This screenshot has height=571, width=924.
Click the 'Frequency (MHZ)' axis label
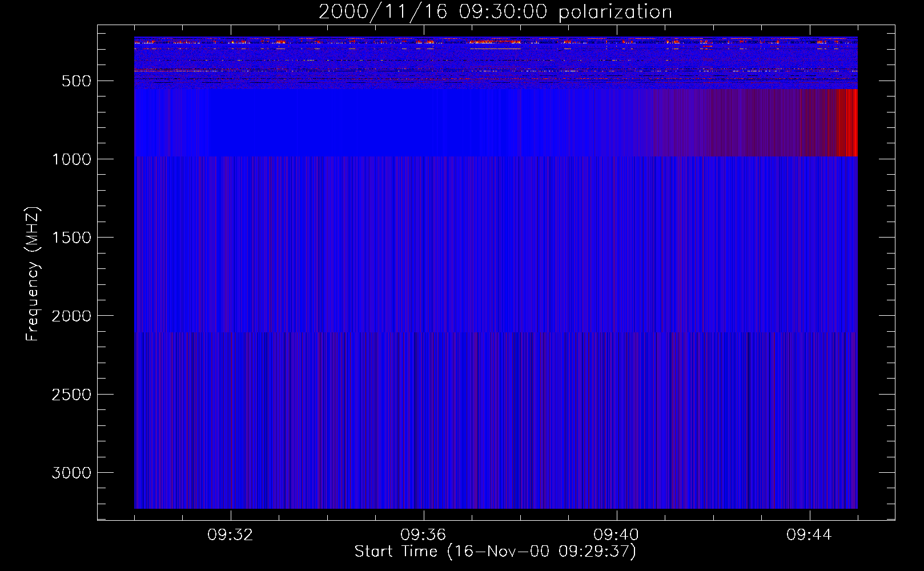[x=33, y=274]
